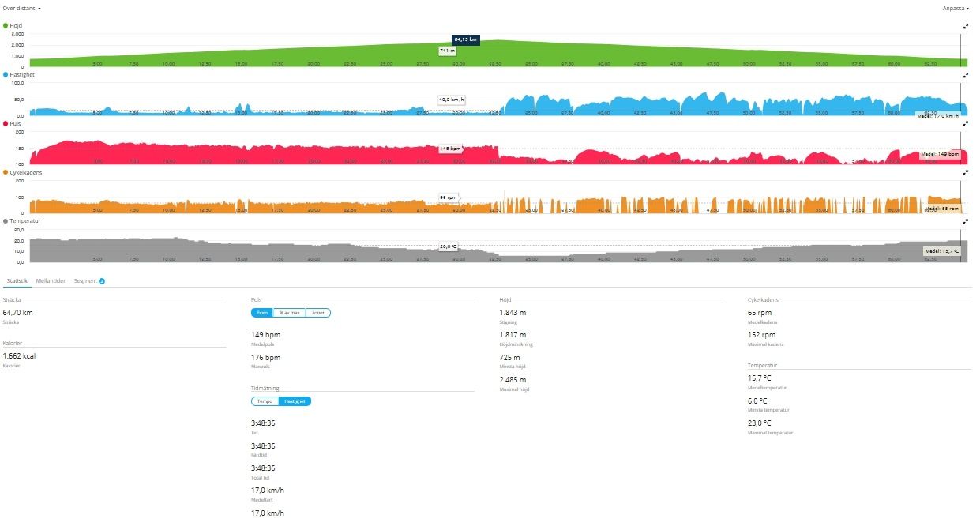Image resolution: width=980 pixels, height=519 pixels.
Task: Expand the Cykelkadens chart
Action: (x=965, y=172)
